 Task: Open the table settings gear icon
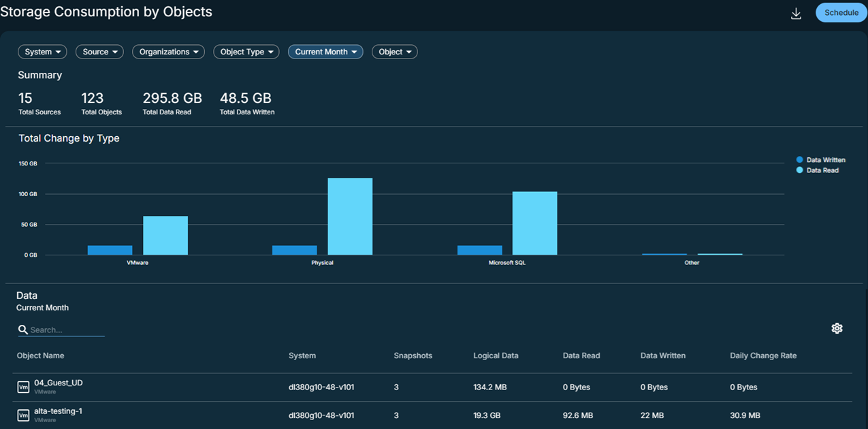click(837, 328)
